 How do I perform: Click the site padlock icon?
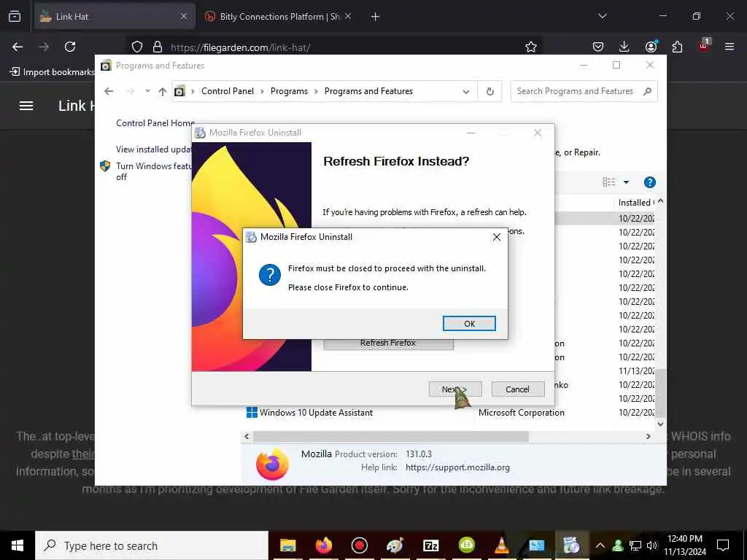[158, 47]
